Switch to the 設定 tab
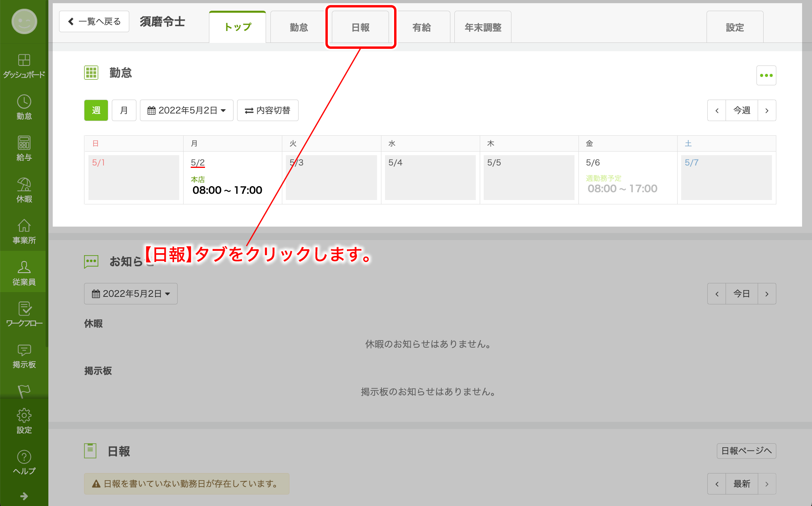 pyautogui.click(x=735, y=27)
